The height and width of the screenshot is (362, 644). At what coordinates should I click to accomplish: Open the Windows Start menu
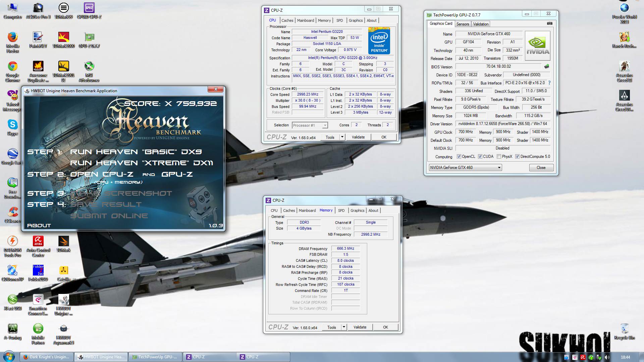coord(9,357)
